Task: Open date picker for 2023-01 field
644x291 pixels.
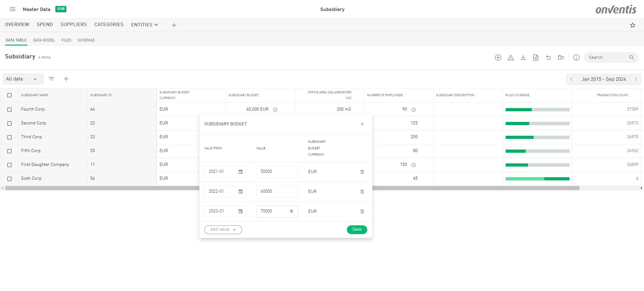Action: [x=241, y=211]
